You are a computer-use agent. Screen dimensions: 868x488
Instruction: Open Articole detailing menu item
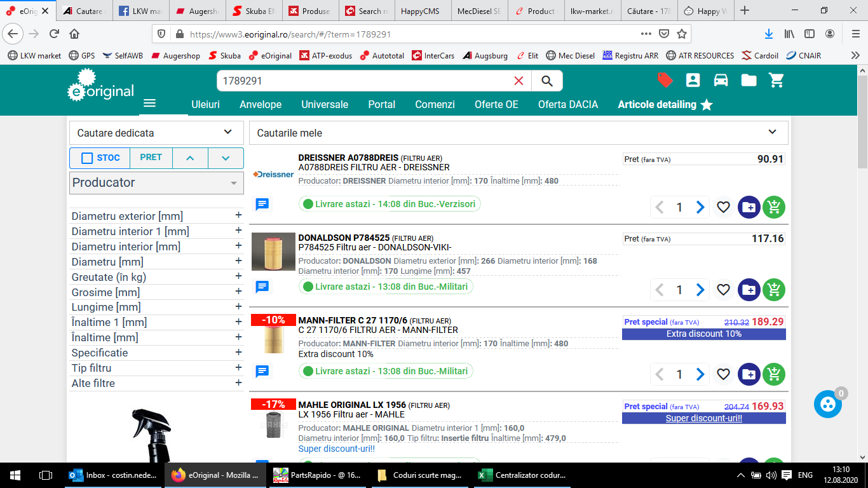coord(665,104)
